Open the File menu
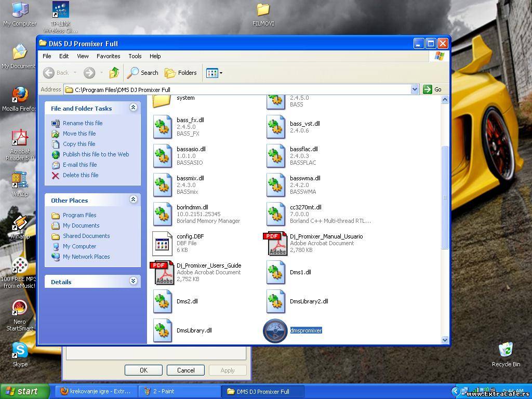Screen dimensions: 532x399 point(47,56)
